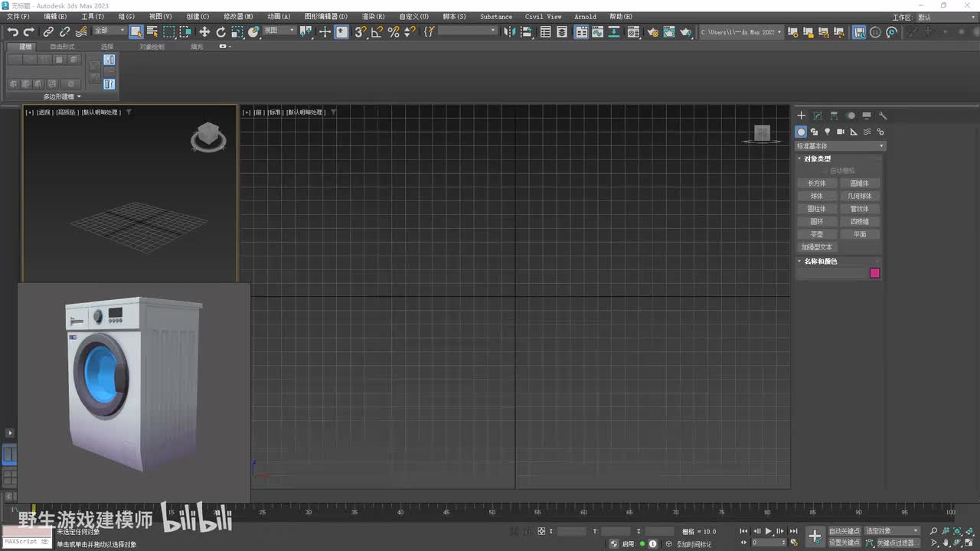Activate the Select and Move tool
980x551 pixels.
coord(204,31)
